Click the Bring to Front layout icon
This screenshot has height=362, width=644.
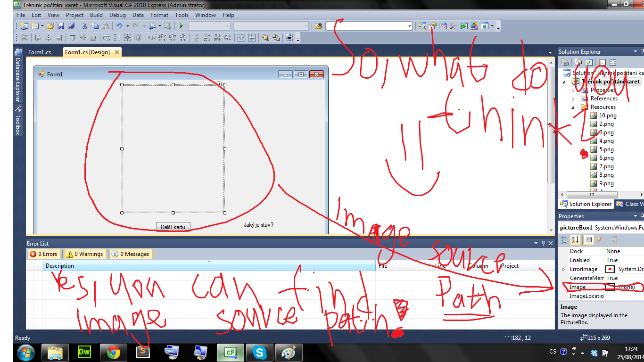(x=265, y=38)
